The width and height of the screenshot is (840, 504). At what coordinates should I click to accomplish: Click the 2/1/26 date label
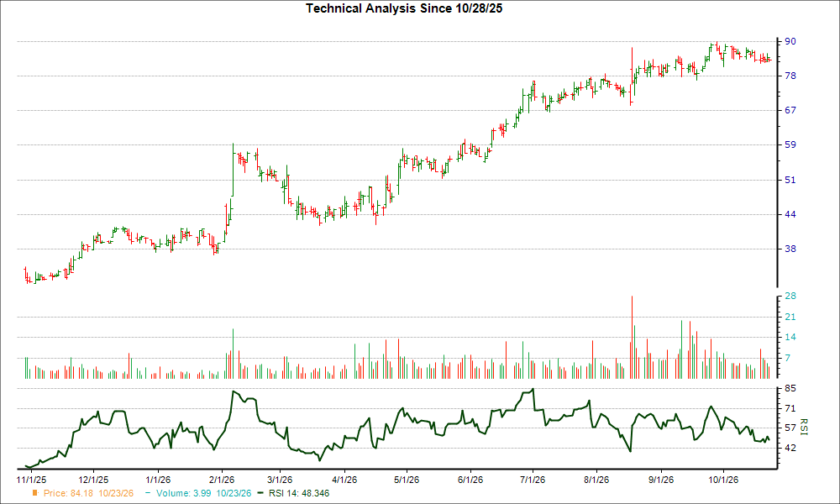tap(222, 480)
